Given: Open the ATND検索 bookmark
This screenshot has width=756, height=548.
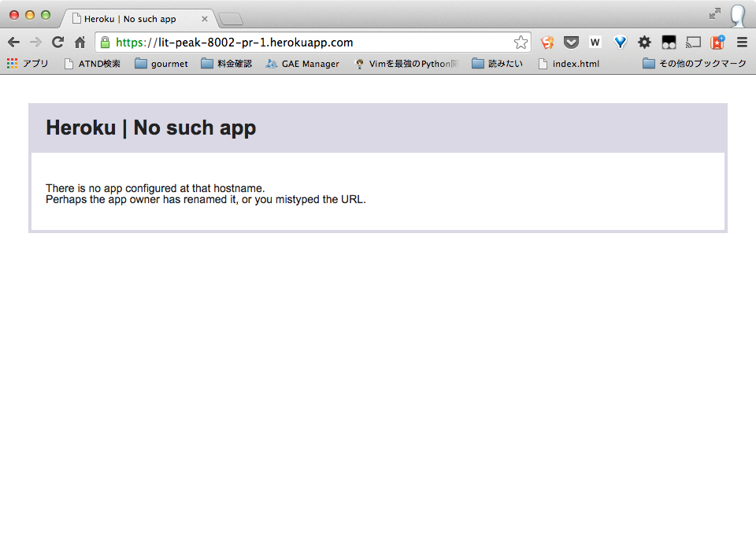Looking at the screenshot, I should click(93, 64).
